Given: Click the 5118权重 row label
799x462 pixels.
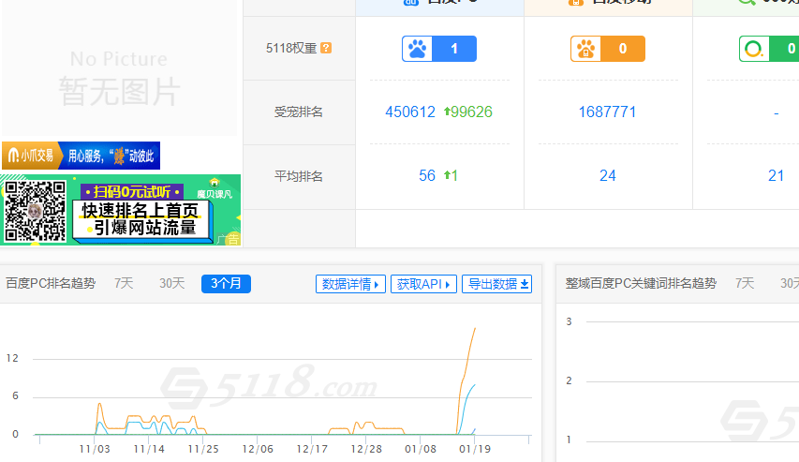Looking at the screenshot, I should [x=291, y=48].
